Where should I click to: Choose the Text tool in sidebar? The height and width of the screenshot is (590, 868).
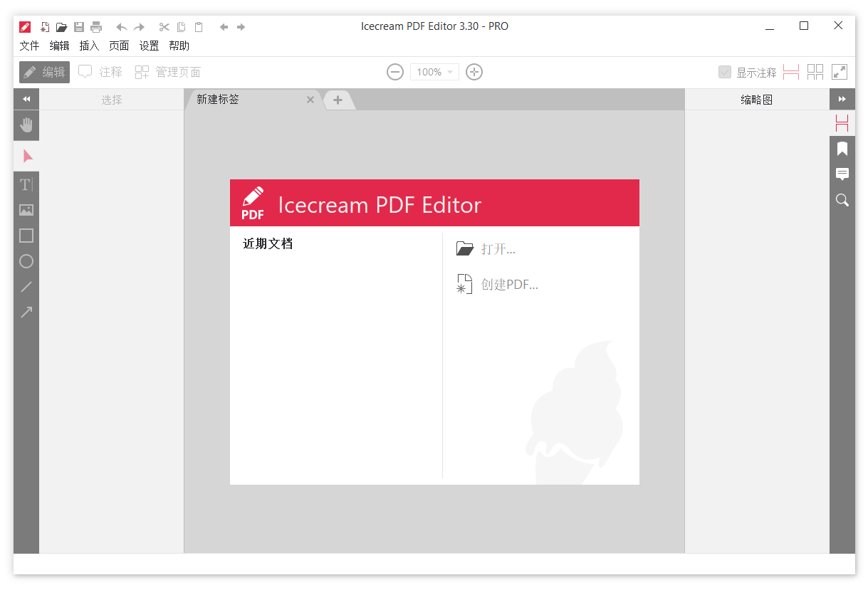(x=26, y=185)
